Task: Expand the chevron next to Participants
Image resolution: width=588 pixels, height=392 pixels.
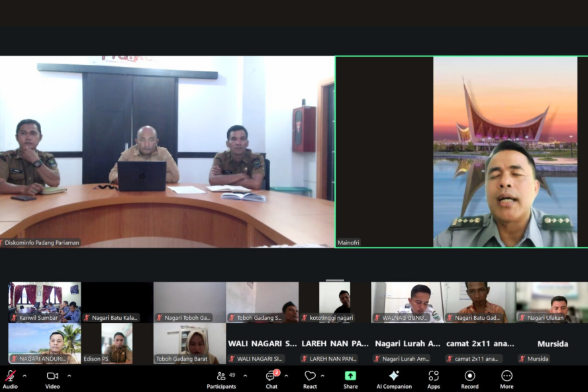Action: click(x=245, y=375)
